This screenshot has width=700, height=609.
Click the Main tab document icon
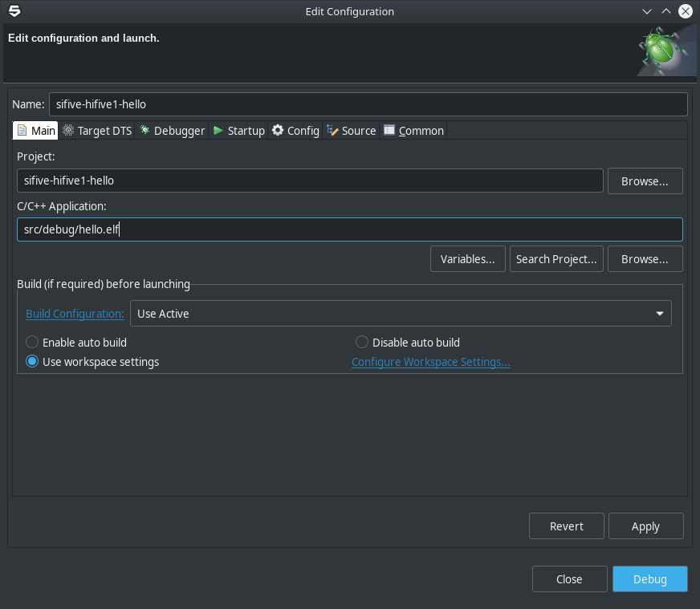click(22, 130)
